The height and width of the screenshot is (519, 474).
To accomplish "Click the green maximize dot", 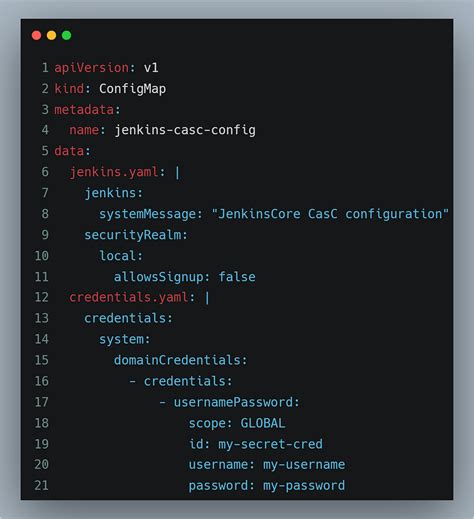I will 66,35.
